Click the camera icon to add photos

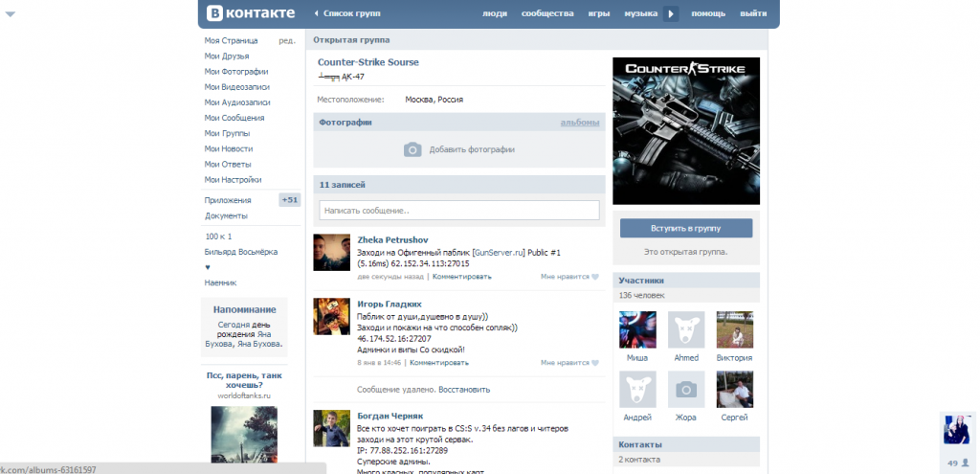pyautogui.click(x=412, y=149)
